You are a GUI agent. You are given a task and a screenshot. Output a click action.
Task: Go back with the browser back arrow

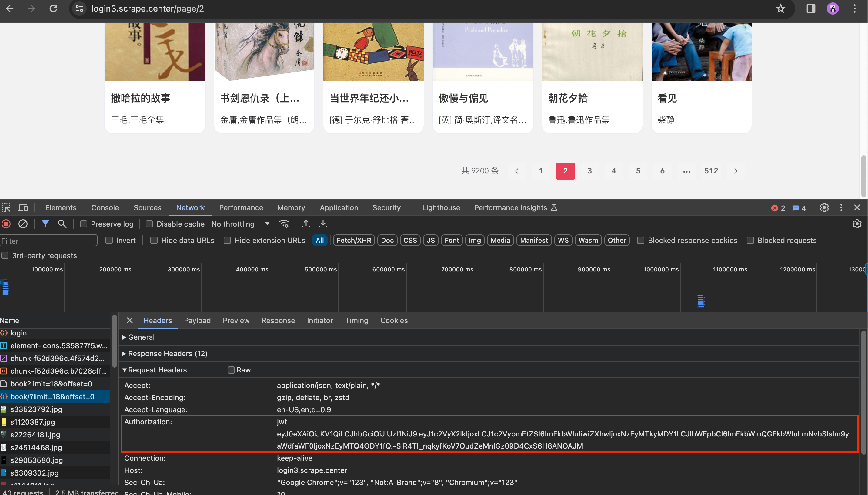(10, 8)
